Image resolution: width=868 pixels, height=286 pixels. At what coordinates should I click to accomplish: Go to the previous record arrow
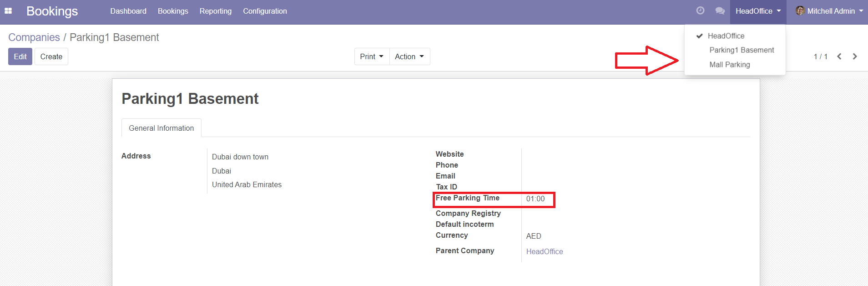[x=839, y=56]
